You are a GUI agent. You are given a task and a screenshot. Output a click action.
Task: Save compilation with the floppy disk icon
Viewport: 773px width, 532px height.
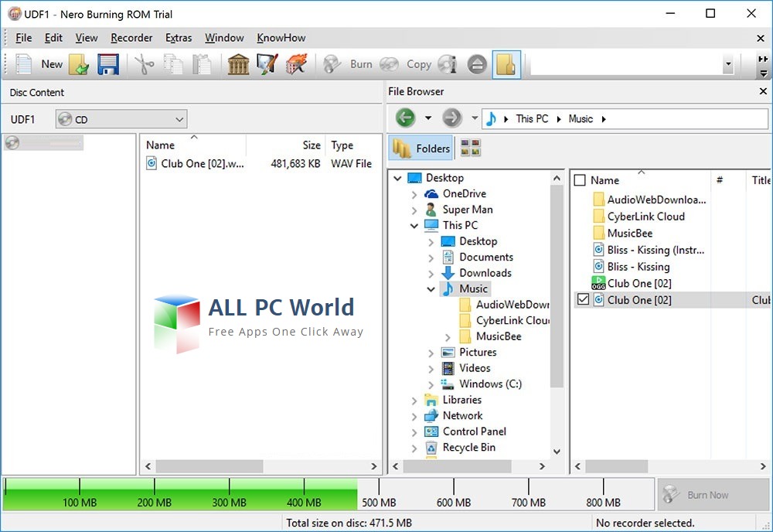[108, 64]
